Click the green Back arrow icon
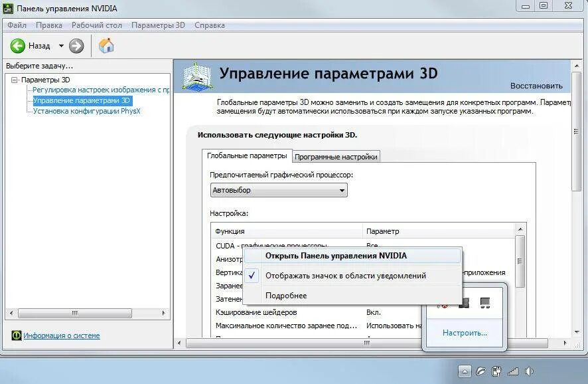This screenshot has width=588, height=384. (x=18, y=46)
